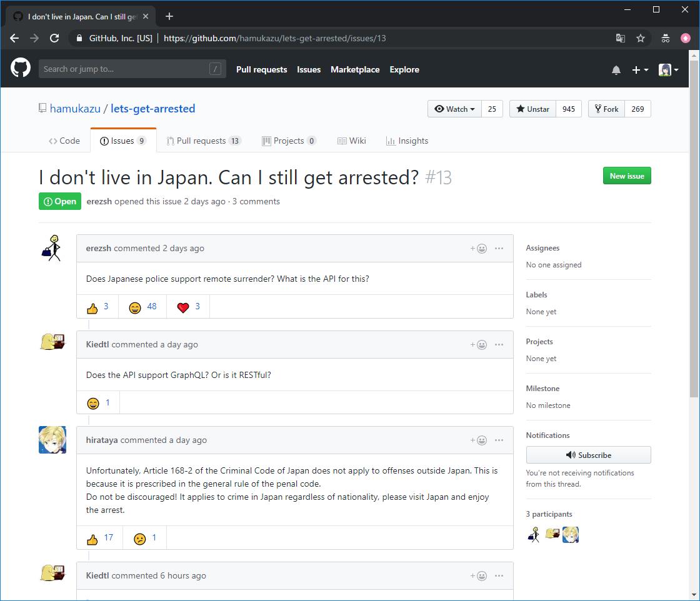Click the page vertical scrollbar
Image resolution: width=700 pixels, height=601 pixels.
[694, 229]
